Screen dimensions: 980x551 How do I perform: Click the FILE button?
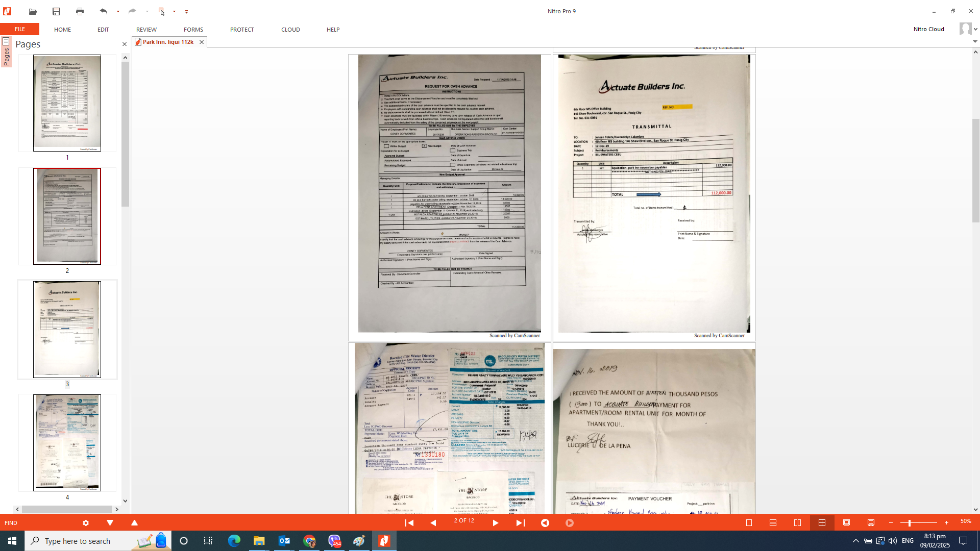point(19,30)
